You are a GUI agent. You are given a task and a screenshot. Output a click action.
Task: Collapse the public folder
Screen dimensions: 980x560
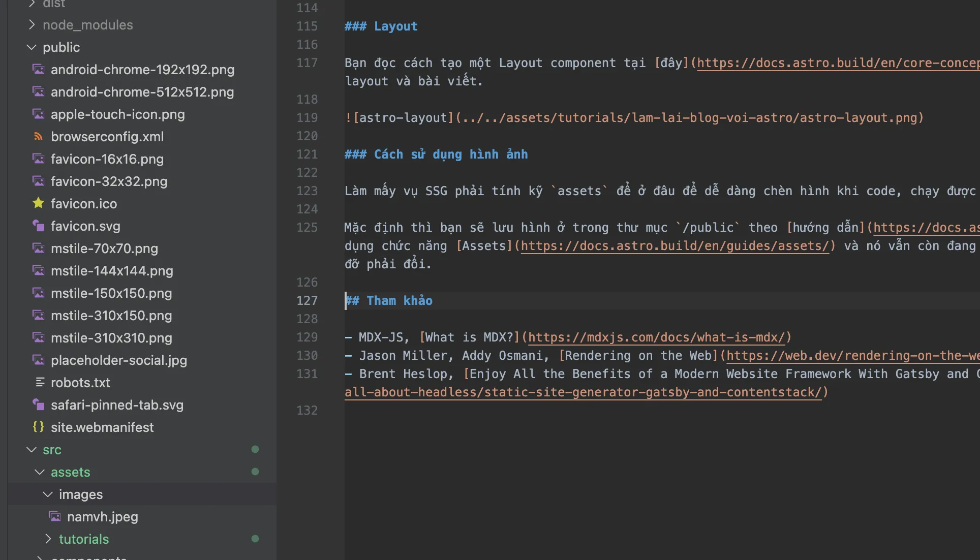(32, 47)
